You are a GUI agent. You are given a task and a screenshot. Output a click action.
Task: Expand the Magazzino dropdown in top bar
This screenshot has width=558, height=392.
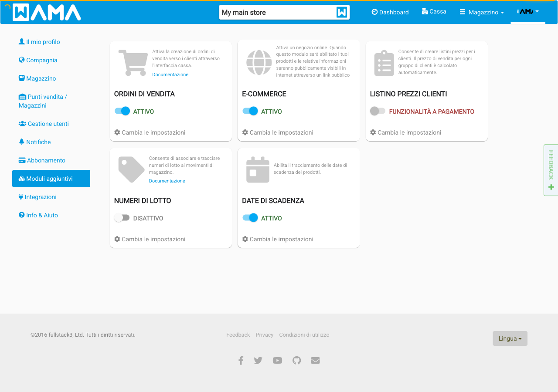point(482,12)
